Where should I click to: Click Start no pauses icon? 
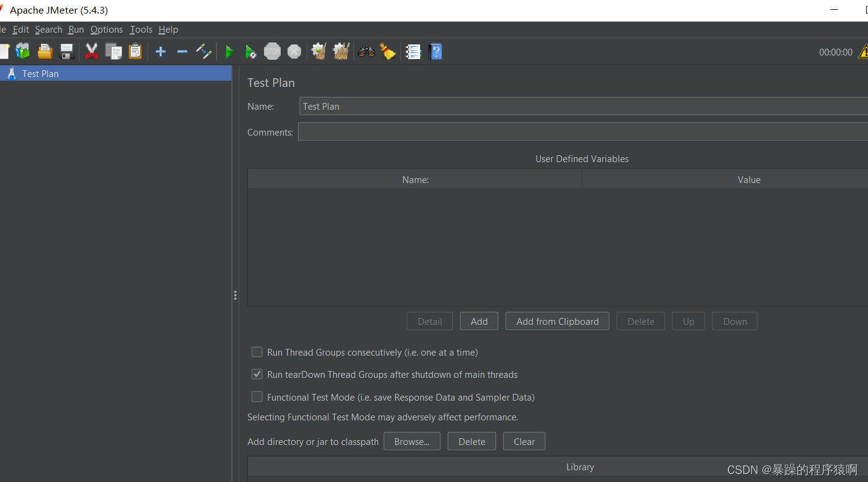point(250,52)
